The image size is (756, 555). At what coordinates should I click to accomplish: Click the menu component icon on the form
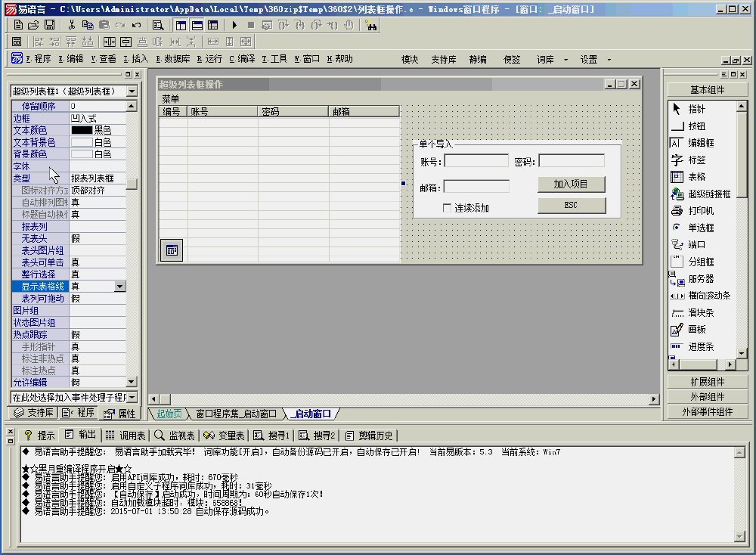pos(172,250)
